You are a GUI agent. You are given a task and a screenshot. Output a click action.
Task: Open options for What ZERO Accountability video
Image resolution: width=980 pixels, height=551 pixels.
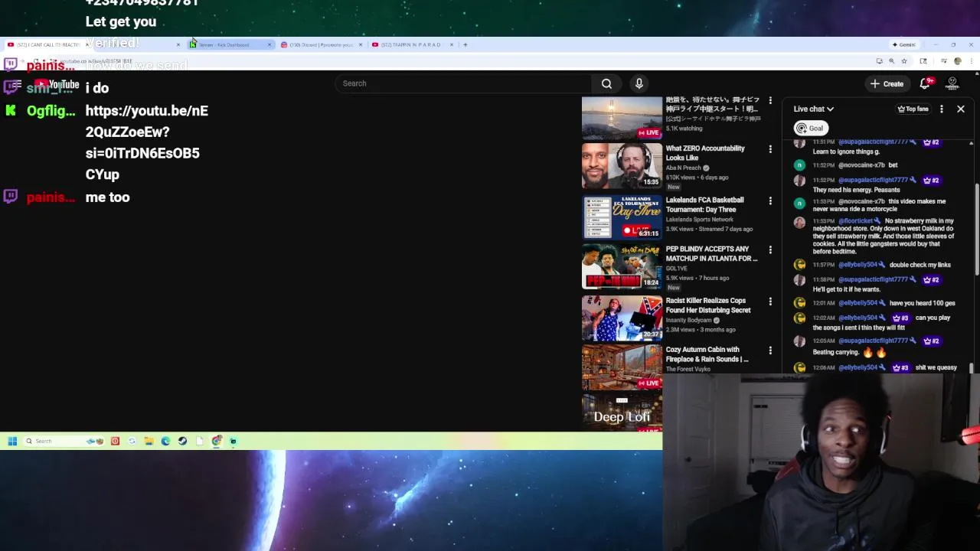770,149
